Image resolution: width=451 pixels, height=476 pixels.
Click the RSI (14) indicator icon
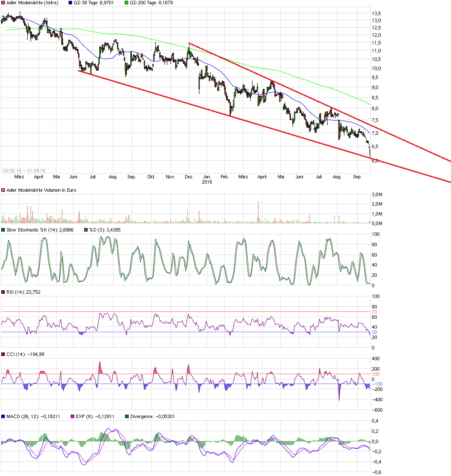(x=3, y=292)
